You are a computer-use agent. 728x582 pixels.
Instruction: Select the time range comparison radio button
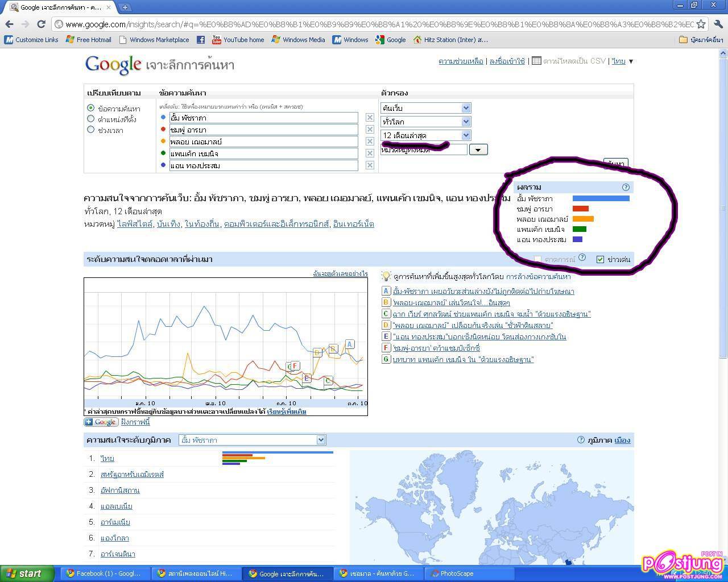tap(90, 130)
